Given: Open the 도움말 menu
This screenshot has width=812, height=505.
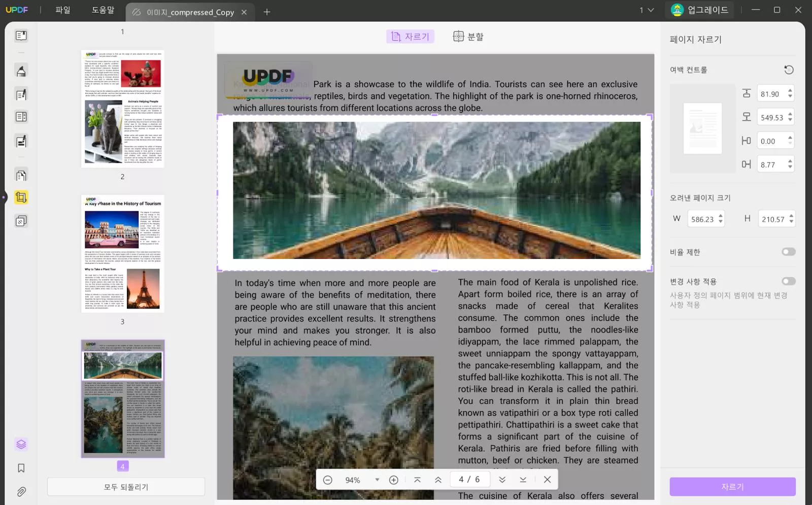Looking at the screenshot, I should pyautogui.click(x=103, y=10).
